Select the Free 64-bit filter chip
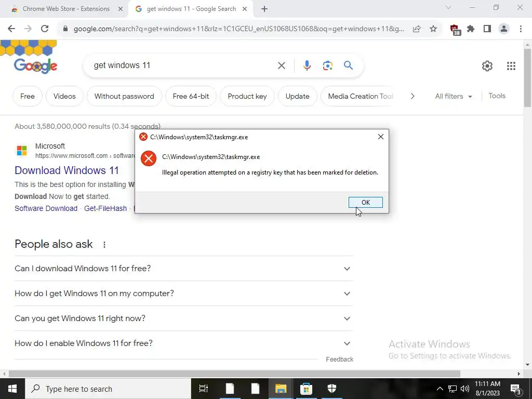The image size is (532, 399). [191, 96]
